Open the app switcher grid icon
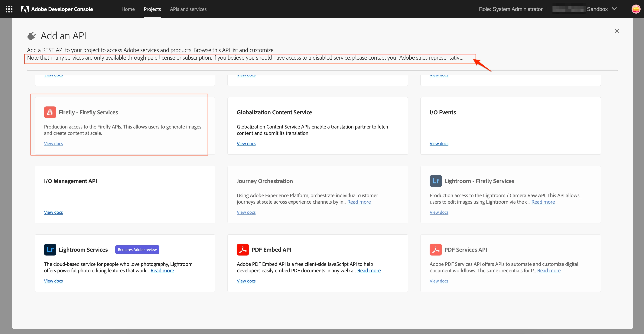 tap(9, 9)
